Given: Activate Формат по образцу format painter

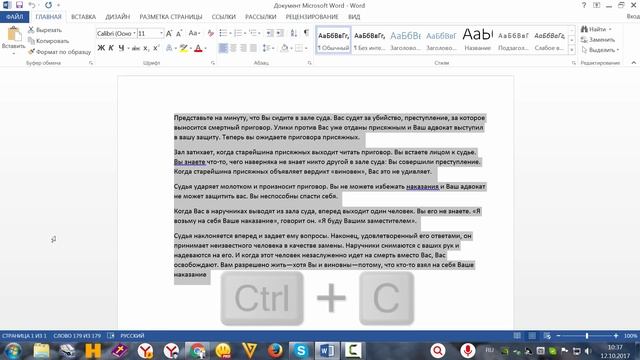Looking at the screenshot, I should pos(60,52).
